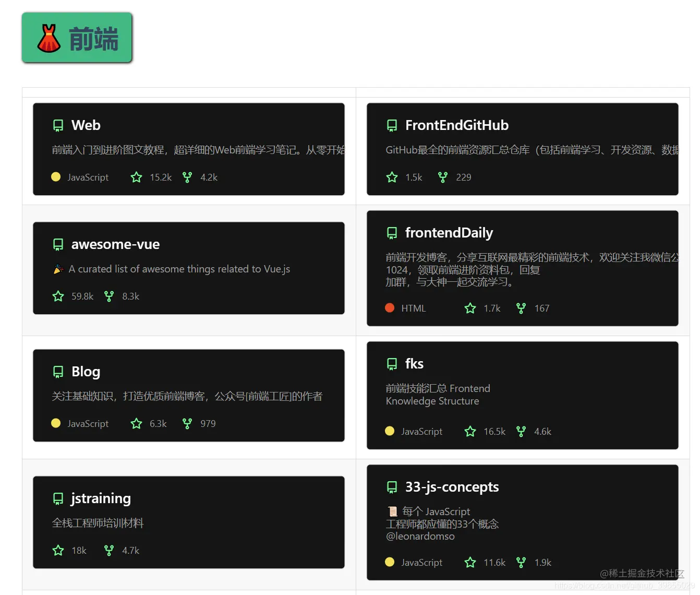This screenshot has height=595, width=700.
Task: Click the yellow JavaScript dot on Blog card
Action: pos(56,423)
